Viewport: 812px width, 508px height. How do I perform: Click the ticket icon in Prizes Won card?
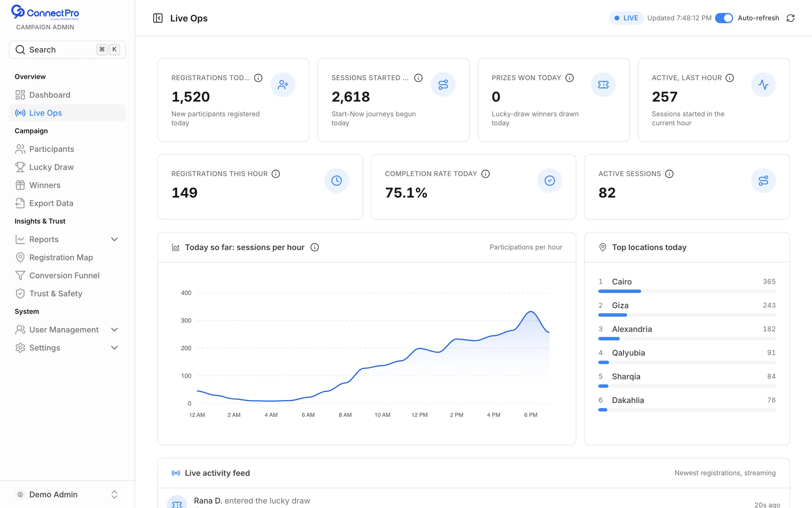(603, 85)
